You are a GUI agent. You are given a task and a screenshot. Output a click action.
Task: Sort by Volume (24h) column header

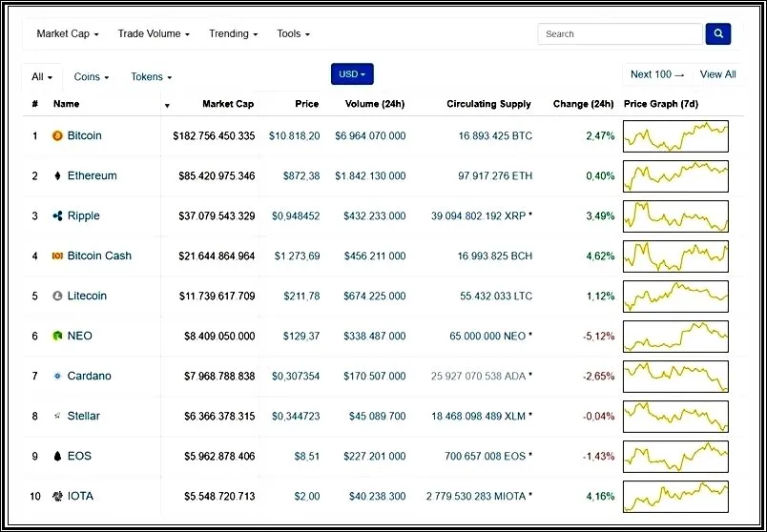(375, 104)
